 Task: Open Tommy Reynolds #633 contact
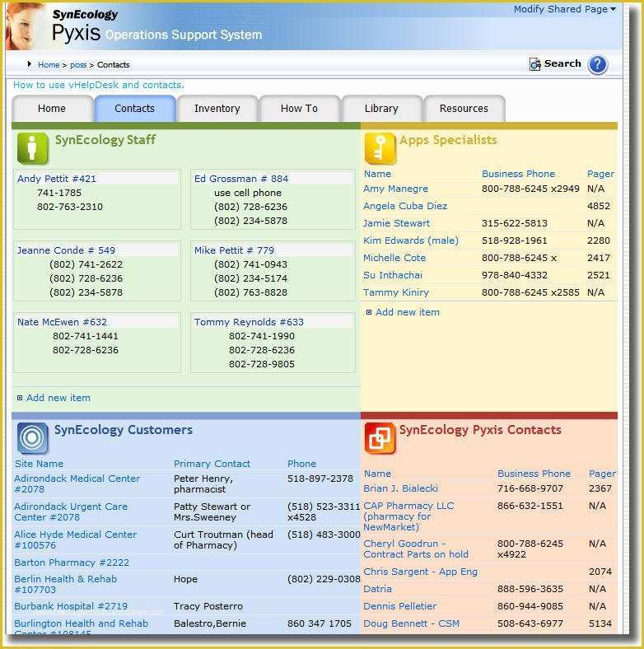pos(249,322)
